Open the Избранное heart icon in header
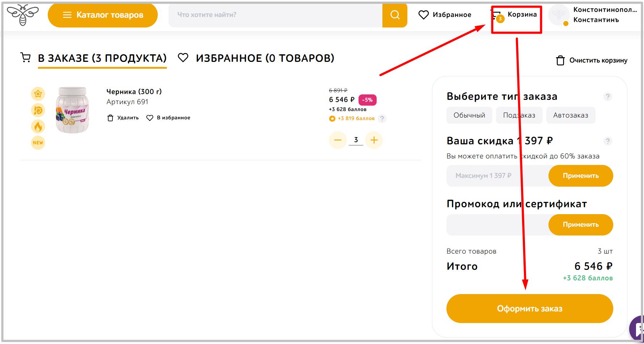Viewport: 644px width, 344px height. point(423,15)
